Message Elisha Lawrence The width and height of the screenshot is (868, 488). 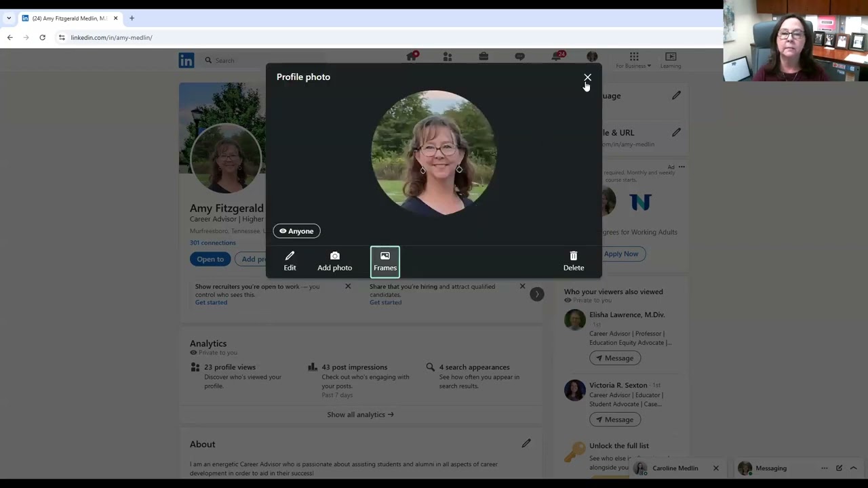(x=615, y=358)
